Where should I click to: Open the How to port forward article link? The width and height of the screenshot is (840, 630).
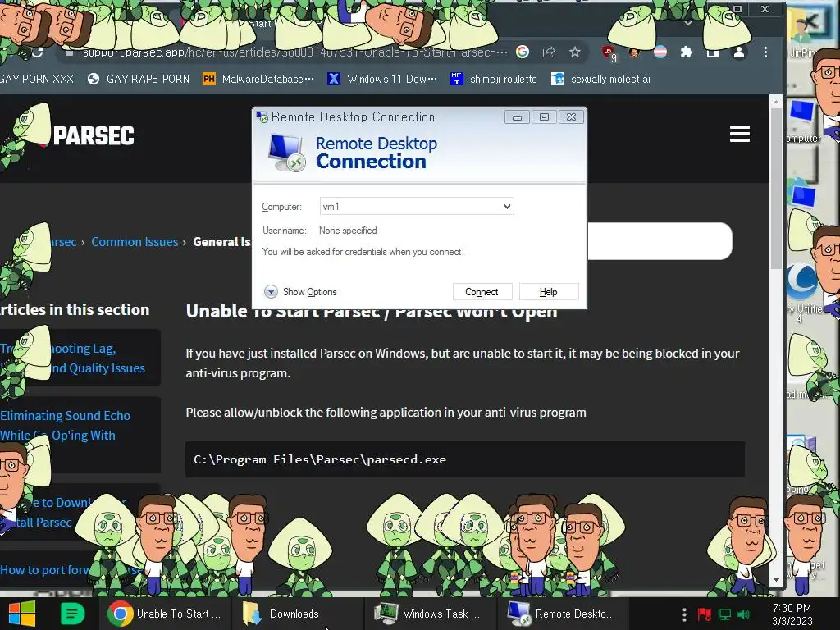click(x=45, y=570)
